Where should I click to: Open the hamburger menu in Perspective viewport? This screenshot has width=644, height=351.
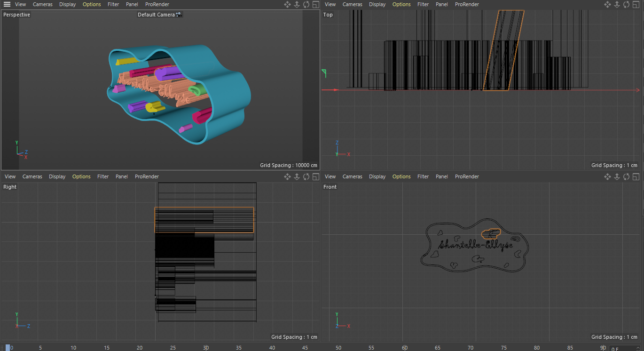7,4
